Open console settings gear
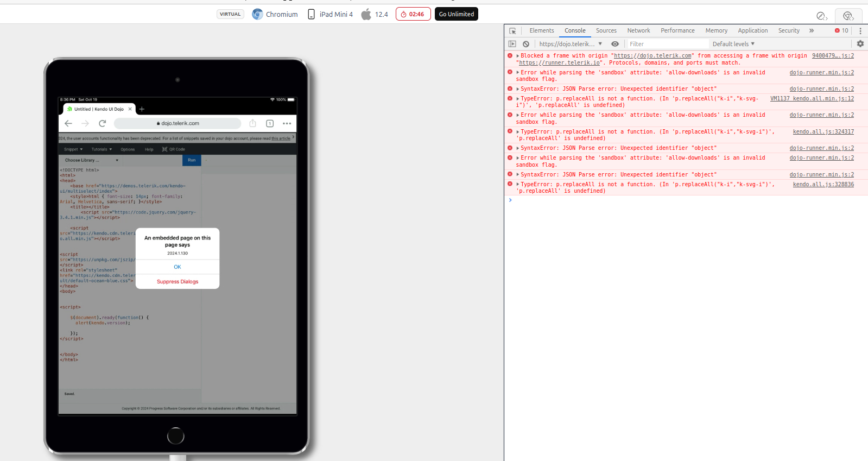The width and height of the screenshot is (868, 461). click(860, 44)
